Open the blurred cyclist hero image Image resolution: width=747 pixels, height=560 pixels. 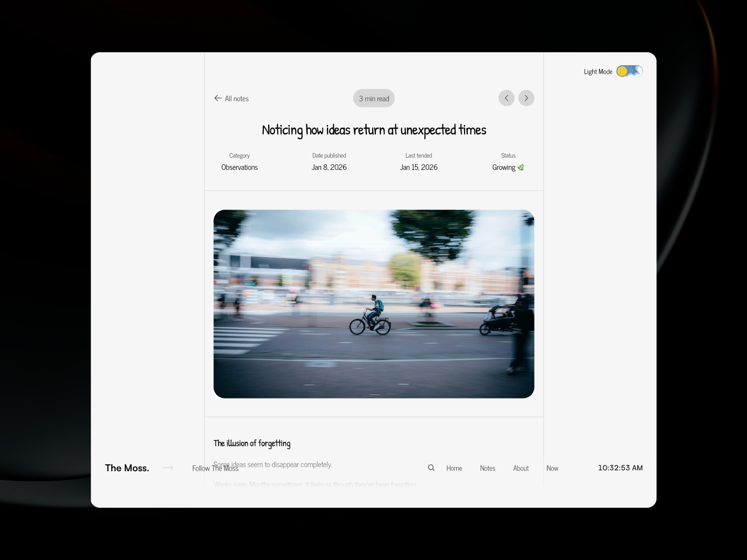click(x=373, y=304)
